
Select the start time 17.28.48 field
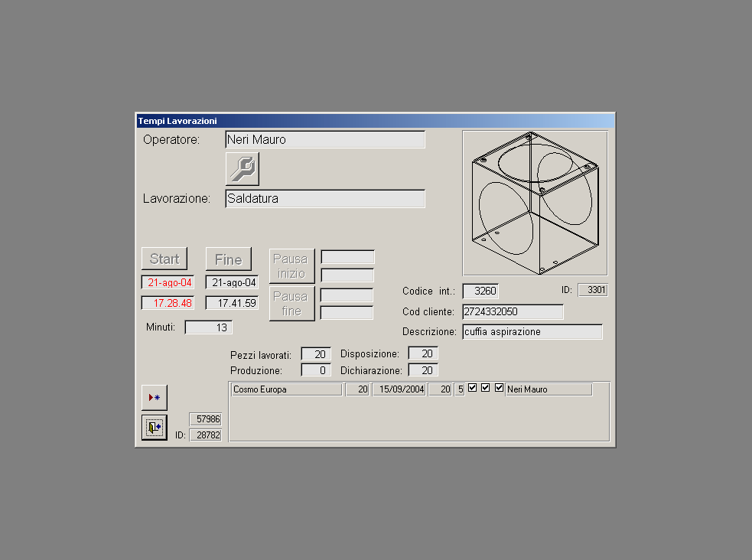click(x=168, y=303)
